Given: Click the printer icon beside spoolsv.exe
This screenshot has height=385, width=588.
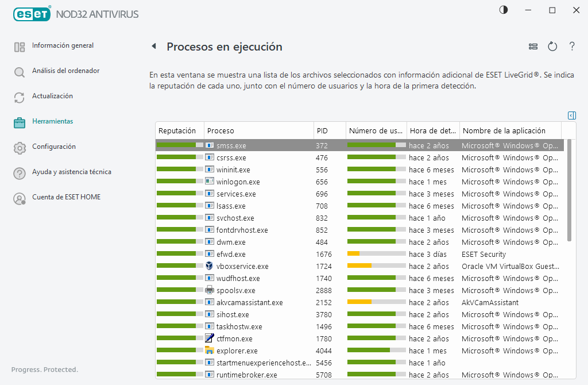Looking at the screenshot, I should [210, 290].
